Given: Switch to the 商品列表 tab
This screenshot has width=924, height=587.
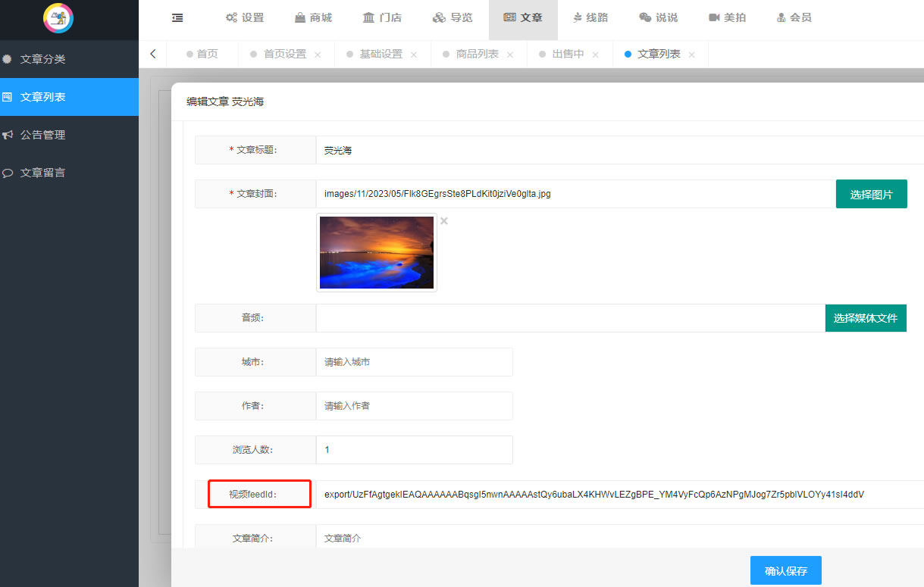Looking at the screenshot, I should click(x=478, y=54).
